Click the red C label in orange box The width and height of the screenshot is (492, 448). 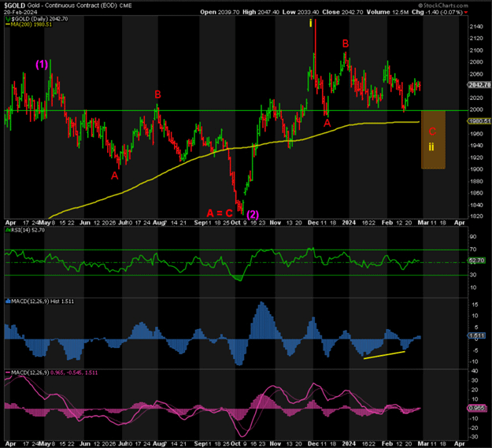432,131
